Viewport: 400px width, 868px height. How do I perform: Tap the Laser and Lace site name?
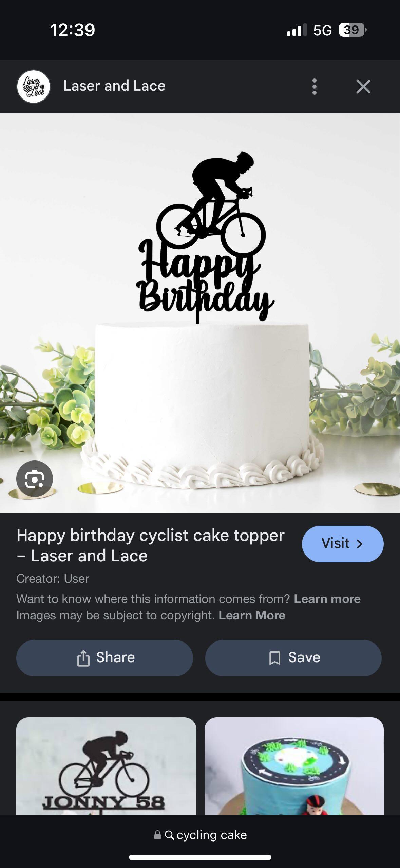click(114, 86)
